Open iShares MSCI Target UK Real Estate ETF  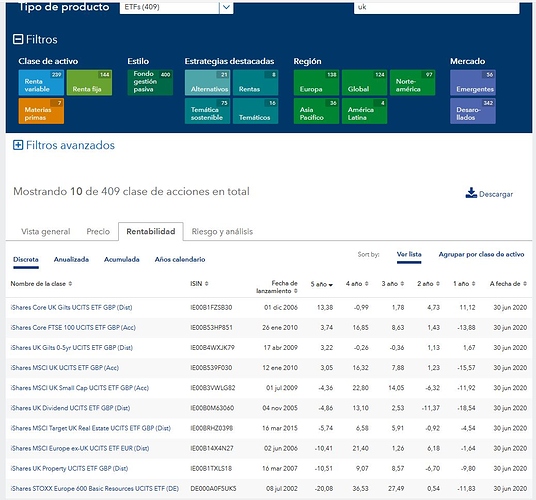(x=91, y=428)
